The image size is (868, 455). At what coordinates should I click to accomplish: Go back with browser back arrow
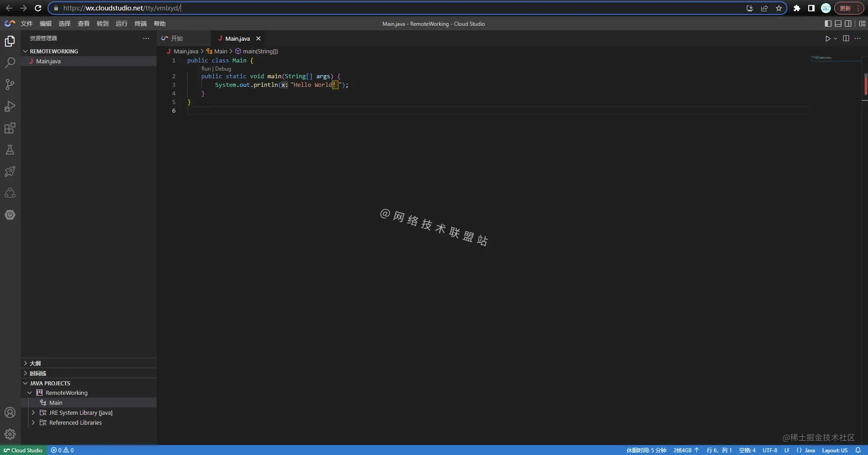[9, 8]
